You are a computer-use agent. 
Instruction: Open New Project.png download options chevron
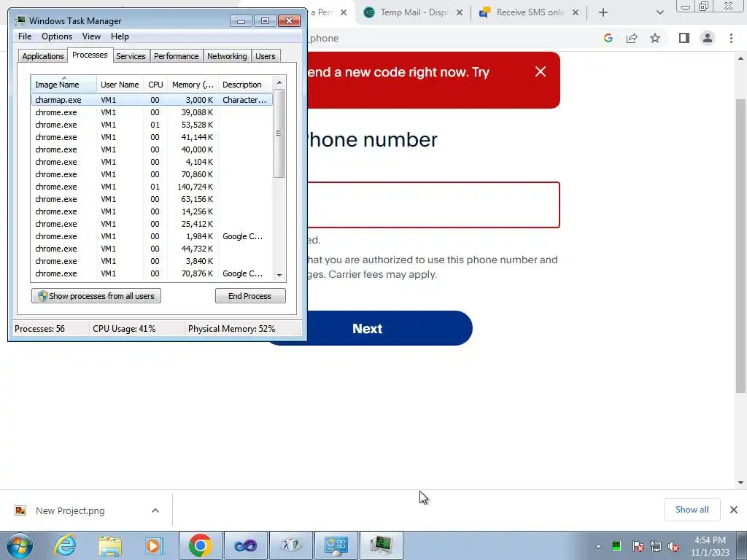155,510
